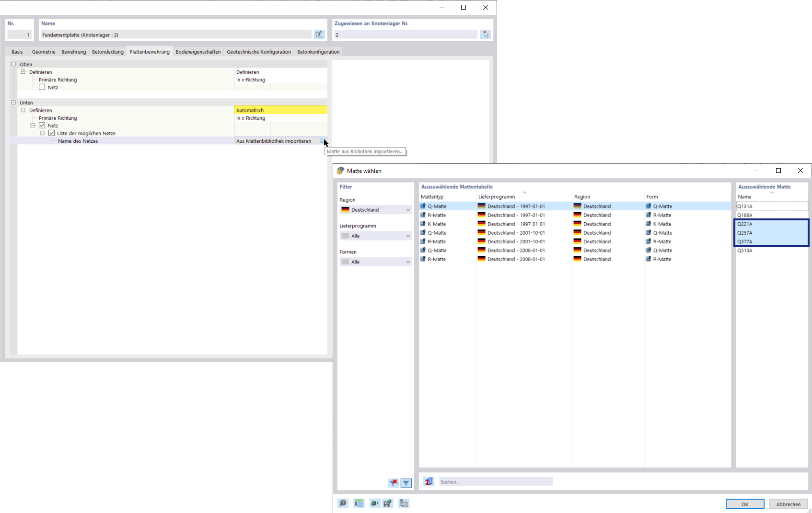Click the section info icon beside Suchen

click(x=429, y=481)
